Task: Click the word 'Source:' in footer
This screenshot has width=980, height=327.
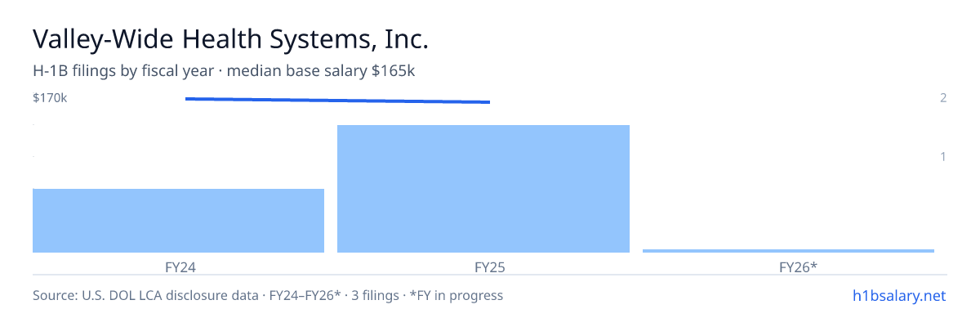Action: pos(56,295)
